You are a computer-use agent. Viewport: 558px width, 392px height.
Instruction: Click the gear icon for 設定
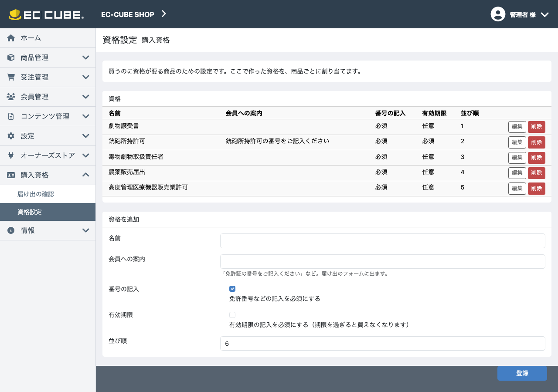coord(11,136)
